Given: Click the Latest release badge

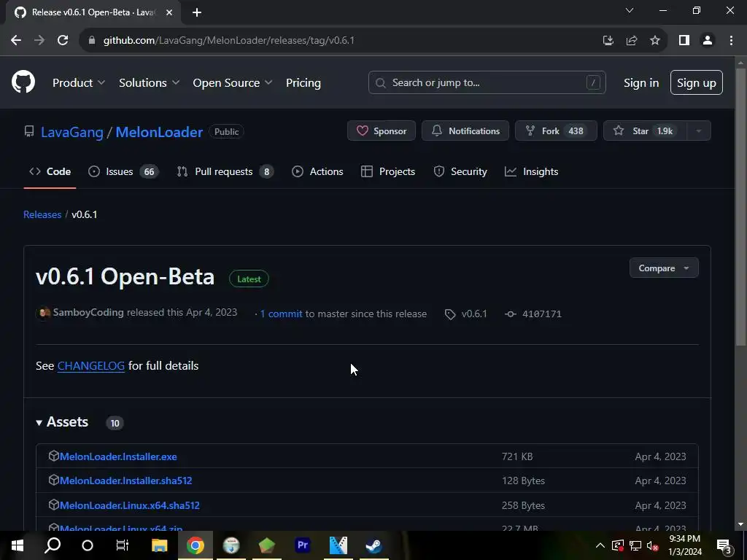Looking at the screenshot, I should click(249, 279).
